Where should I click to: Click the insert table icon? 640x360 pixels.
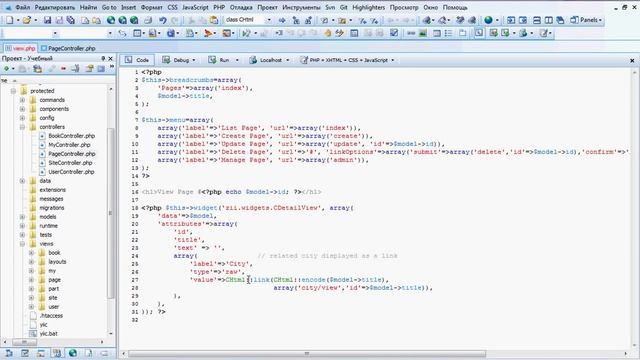pos(437,33)
